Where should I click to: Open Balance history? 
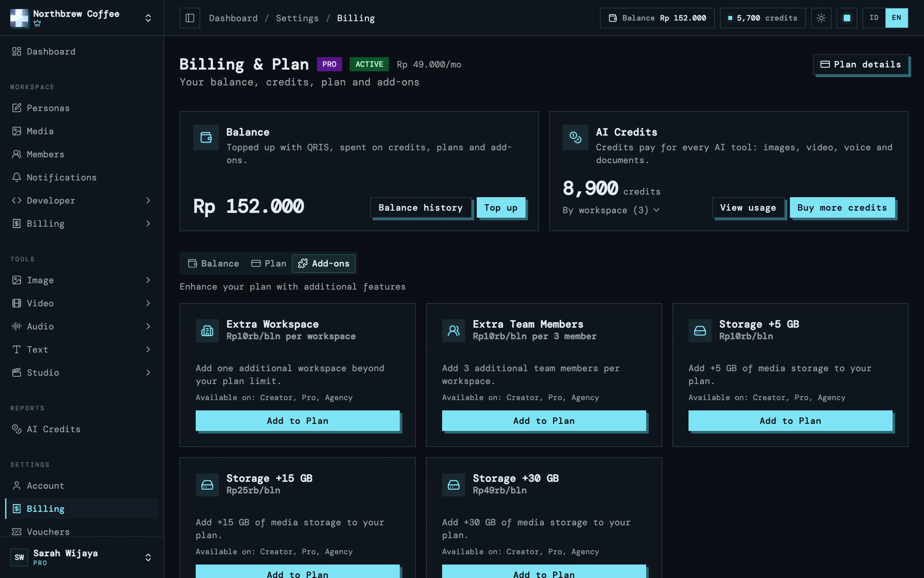[420, 207]
